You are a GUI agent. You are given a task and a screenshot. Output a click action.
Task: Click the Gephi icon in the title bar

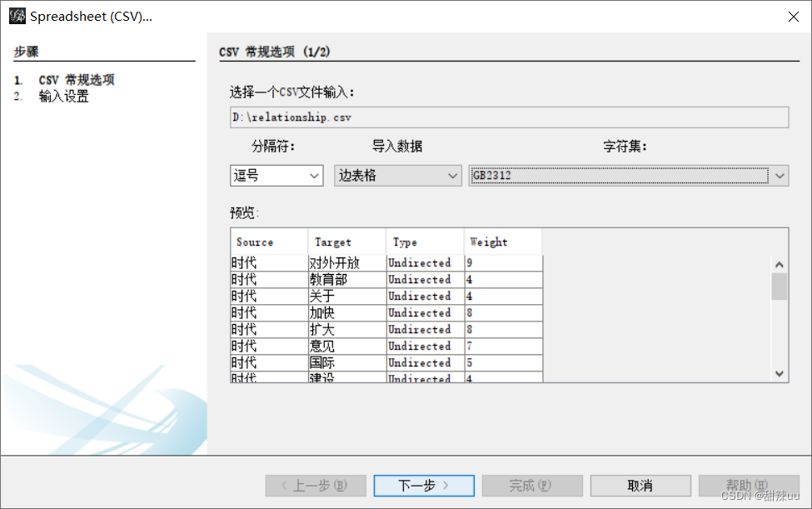coord(17,16)
